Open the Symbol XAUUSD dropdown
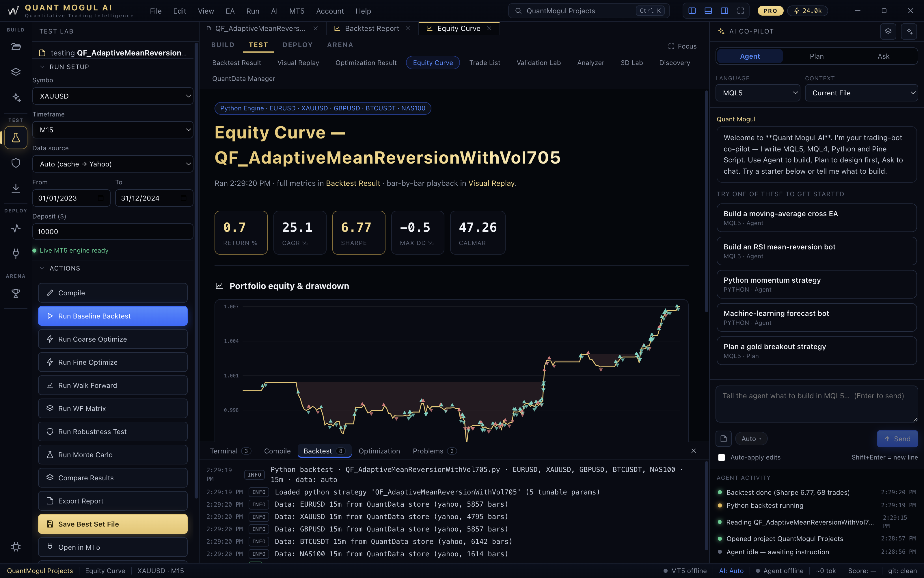This screenshot has width=924, height=578. click(113, 96)
